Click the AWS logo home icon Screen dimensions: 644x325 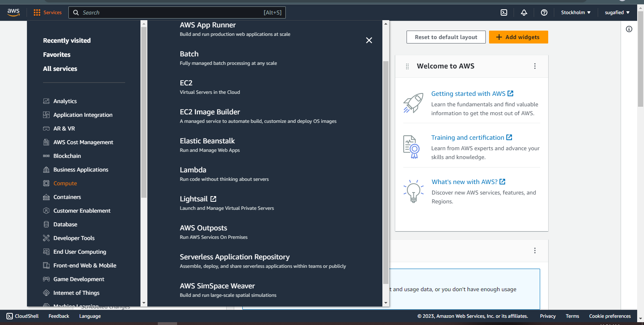tap(13, 12)
